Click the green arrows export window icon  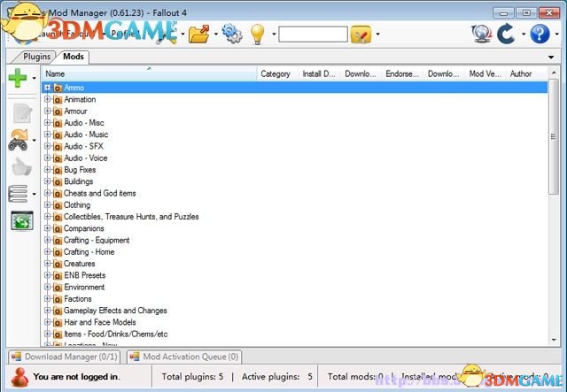pos(22,220)
